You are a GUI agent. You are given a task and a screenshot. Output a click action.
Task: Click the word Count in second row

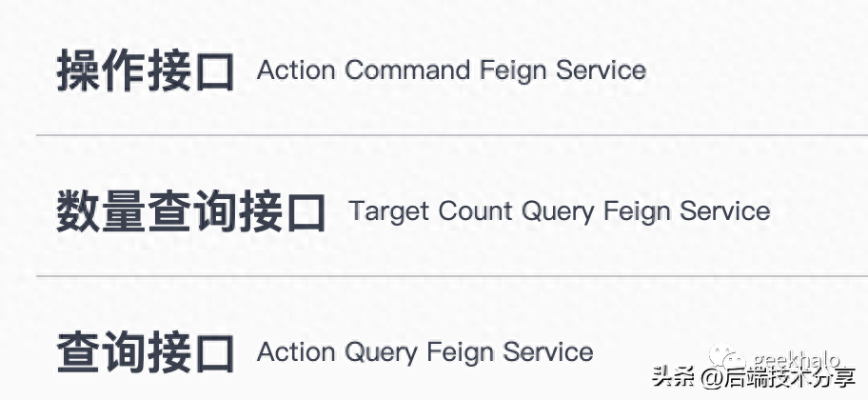(x=476, y=211)
